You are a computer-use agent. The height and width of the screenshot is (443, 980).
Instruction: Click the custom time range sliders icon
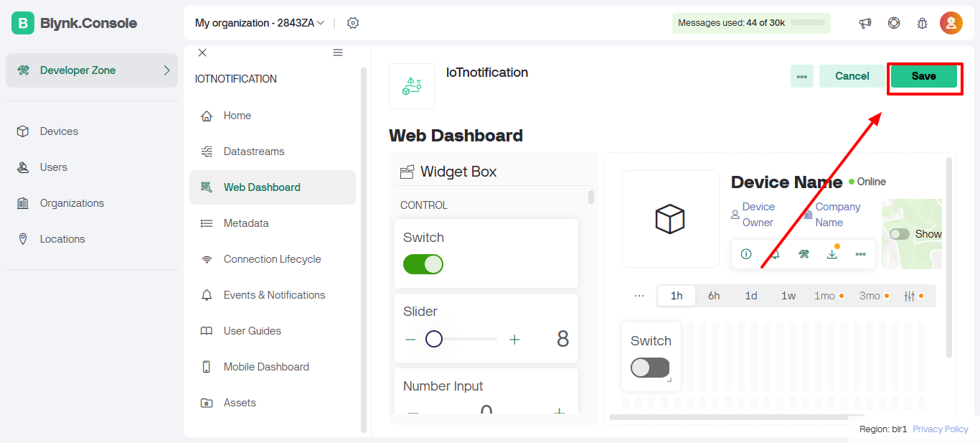coord(910,296)
